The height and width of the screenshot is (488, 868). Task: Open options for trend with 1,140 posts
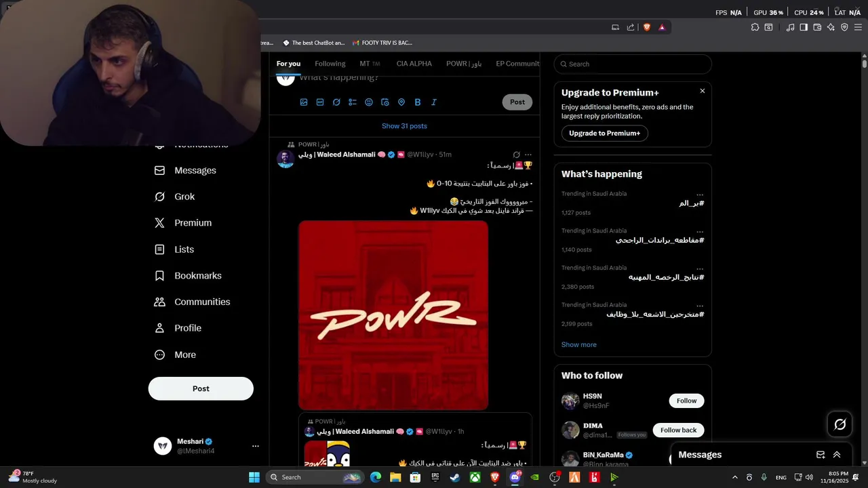pos(700,232)
